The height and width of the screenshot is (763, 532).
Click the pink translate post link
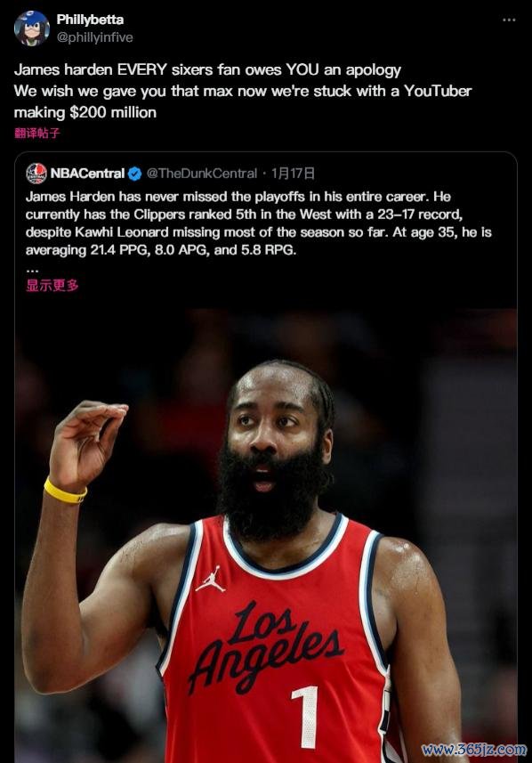[x=37, y=133]
